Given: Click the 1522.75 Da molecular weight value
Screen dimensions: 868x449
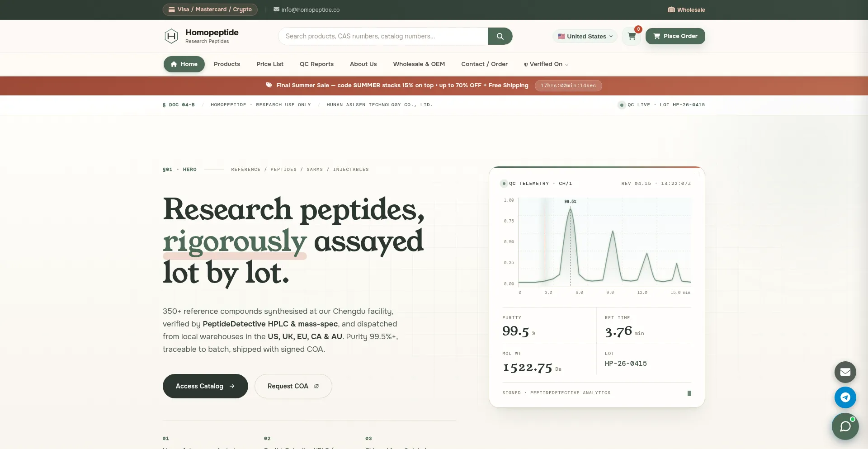Looking at the screenshot, I should (x=528, y=367).
